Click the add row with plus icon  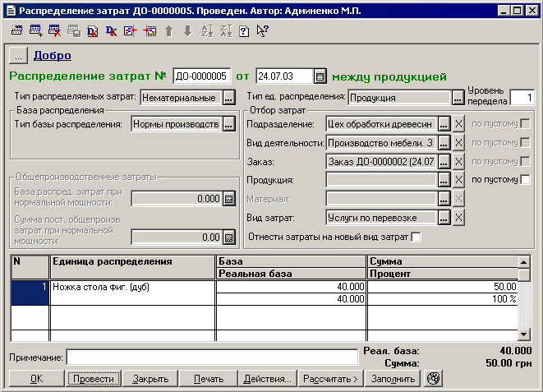[35, 31]
